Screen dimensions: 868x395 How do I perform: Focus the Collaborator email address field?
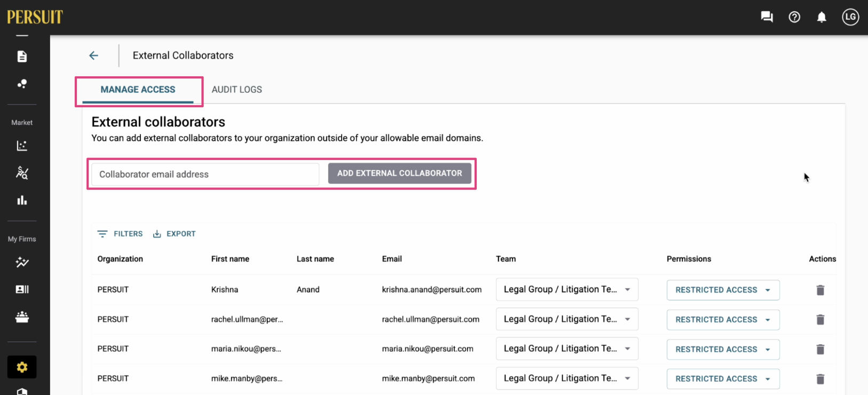205,175
